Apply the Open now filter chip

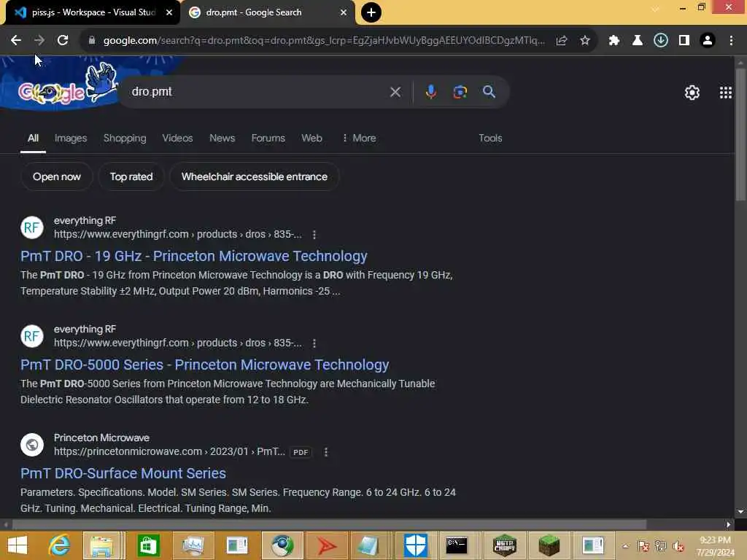point(57,176)
